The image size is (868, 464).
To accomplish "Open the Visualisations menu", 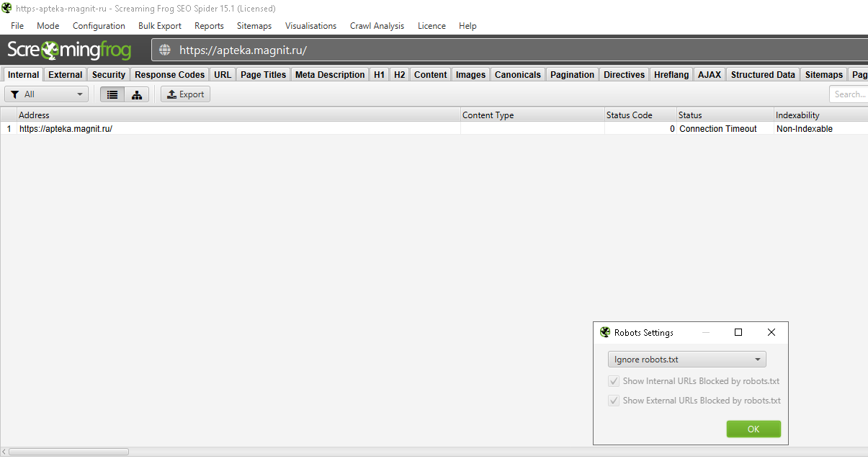I will tap(310, 26).
